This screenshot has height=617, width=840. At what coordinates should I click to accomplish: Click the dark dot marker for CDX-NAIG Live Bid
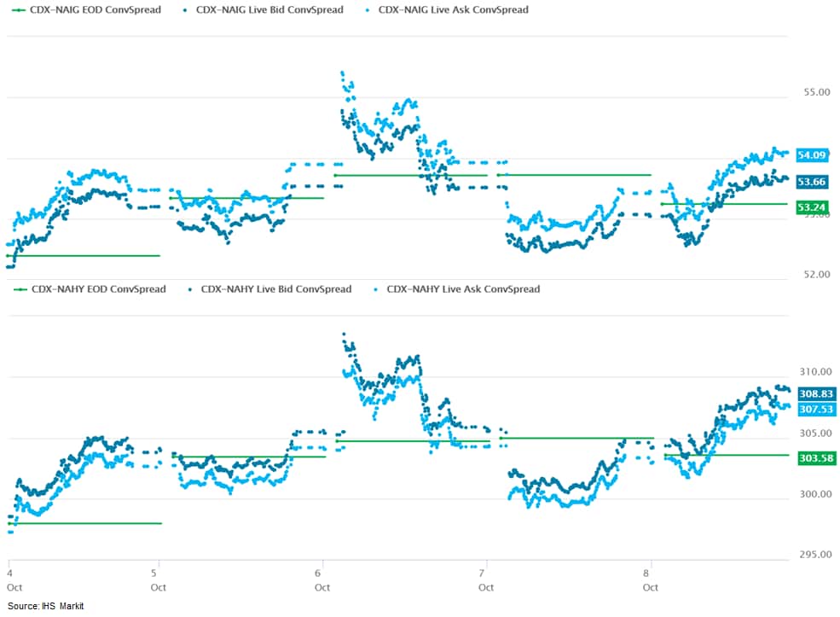187,10
